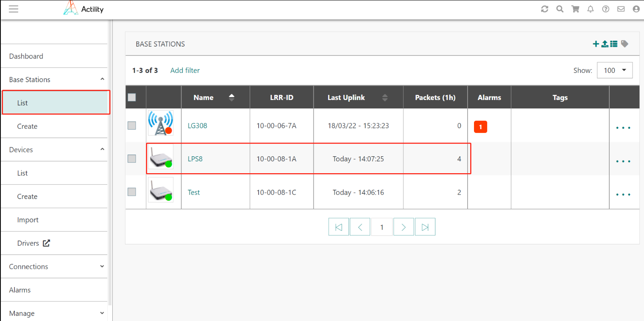The height and width of the screenshot is (321, 644).
Task: Click the LRR-ID column header
Action: pos(282,97)
